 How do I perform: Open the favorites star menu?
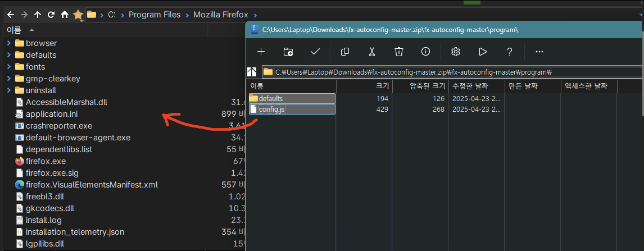click(x=78, y=15)
